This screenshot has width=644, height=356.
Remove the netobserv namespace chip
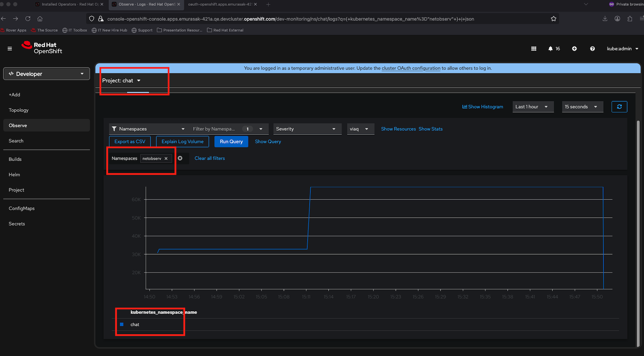click(166, 159)
